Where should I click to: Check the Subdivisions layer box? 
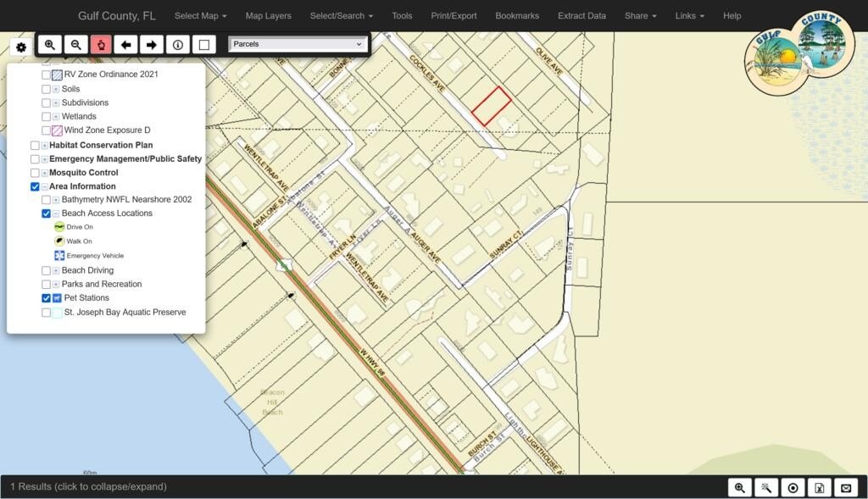click(47, 103)
